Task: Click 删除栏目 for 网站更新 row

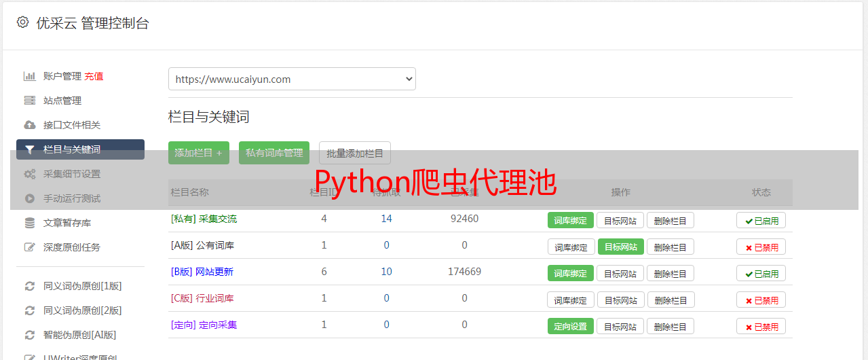Action: pyautogui.click(x=671, y=273)
